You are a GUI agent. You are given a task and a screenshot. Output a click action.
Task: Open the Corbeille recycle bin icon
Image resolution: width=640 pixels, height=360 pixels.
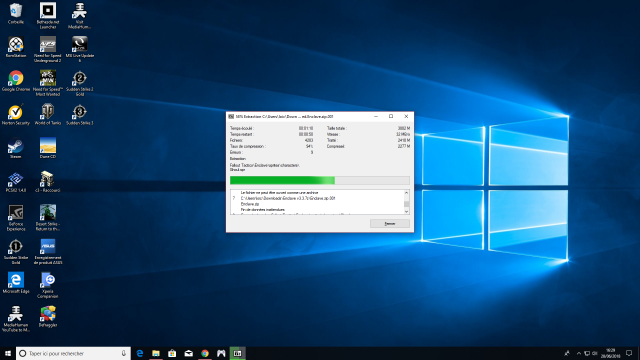pyautogui.click(x=16, y=13)
